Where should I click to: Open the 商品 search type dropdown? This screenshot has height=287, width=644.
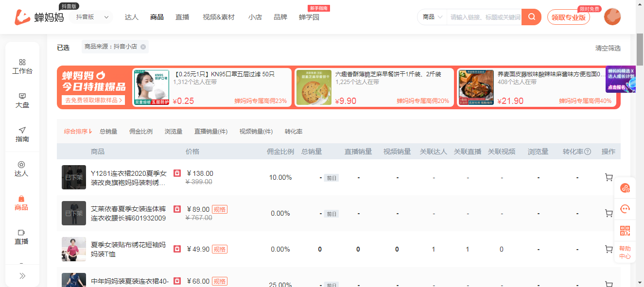click(432, 17)
